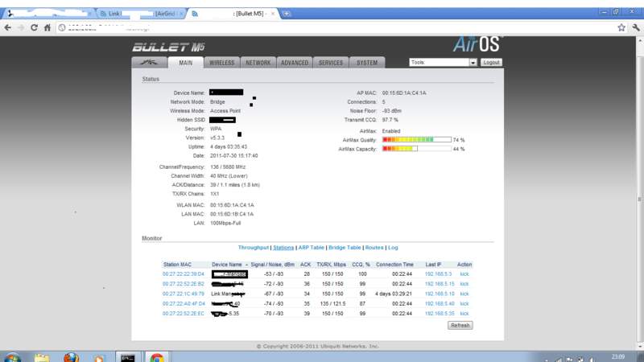Open the media player taskbar icon
This screenshot has width=644, height=362.
pos(98,357)
